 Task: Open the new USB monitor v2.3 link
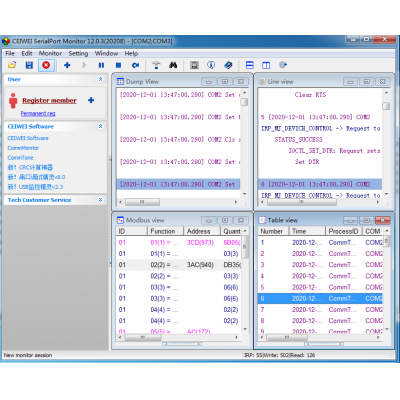tap(35, 187)
